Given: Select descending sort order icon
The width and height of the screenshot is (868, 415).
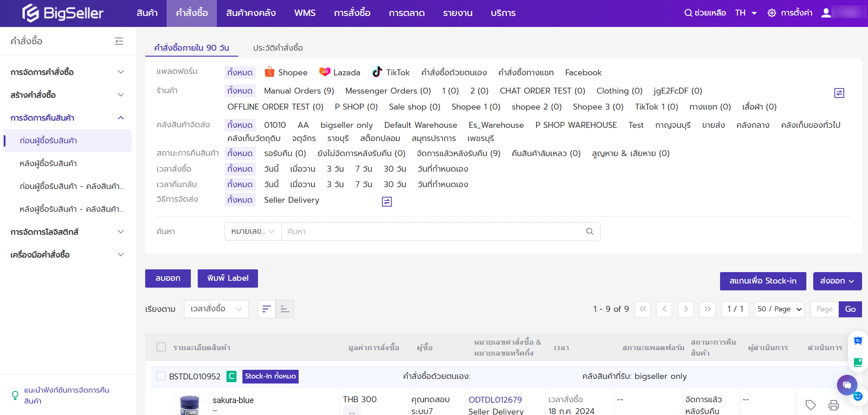Looking at the screenshot, I should 267,309.
